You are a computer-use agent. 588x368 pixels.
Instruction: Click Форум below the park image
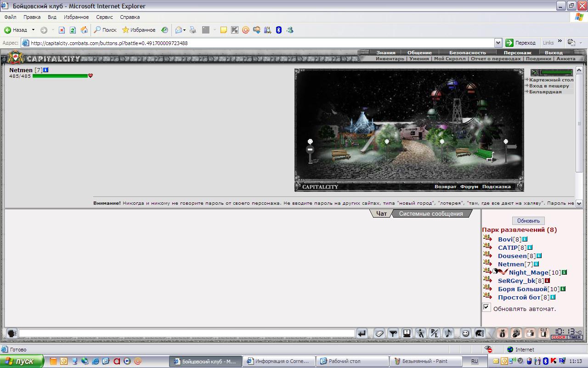point(469,187)
